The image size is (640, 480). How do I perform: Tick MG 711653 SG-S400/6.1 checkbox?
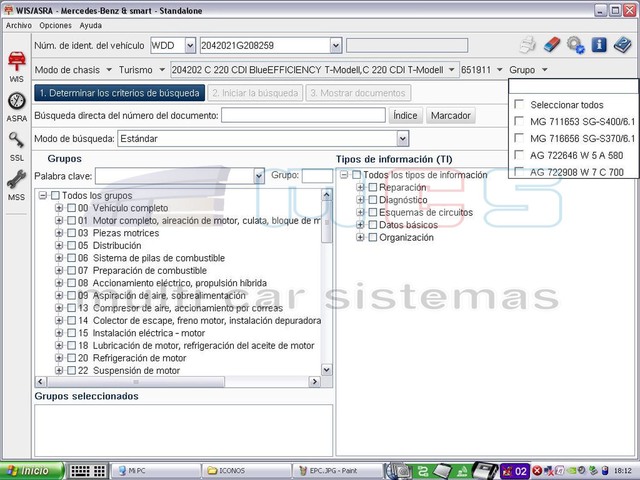[519, 121]
